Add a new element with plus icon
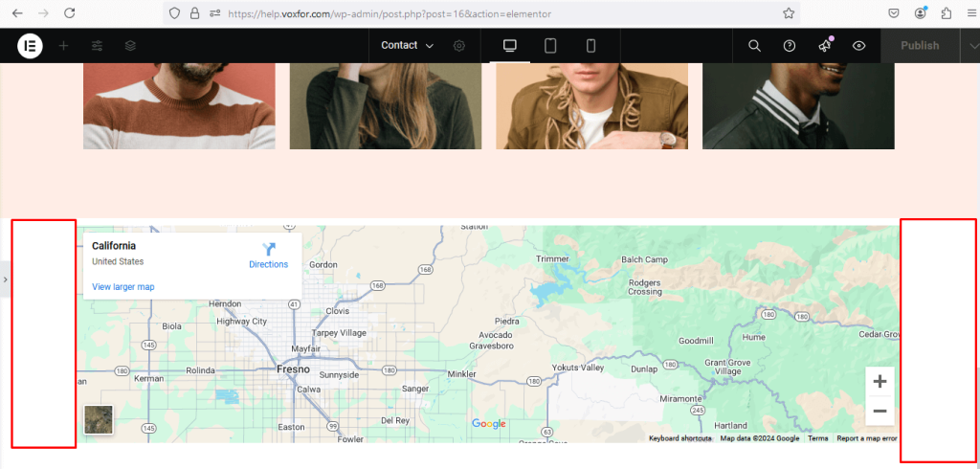 click(x=63, y=46)
